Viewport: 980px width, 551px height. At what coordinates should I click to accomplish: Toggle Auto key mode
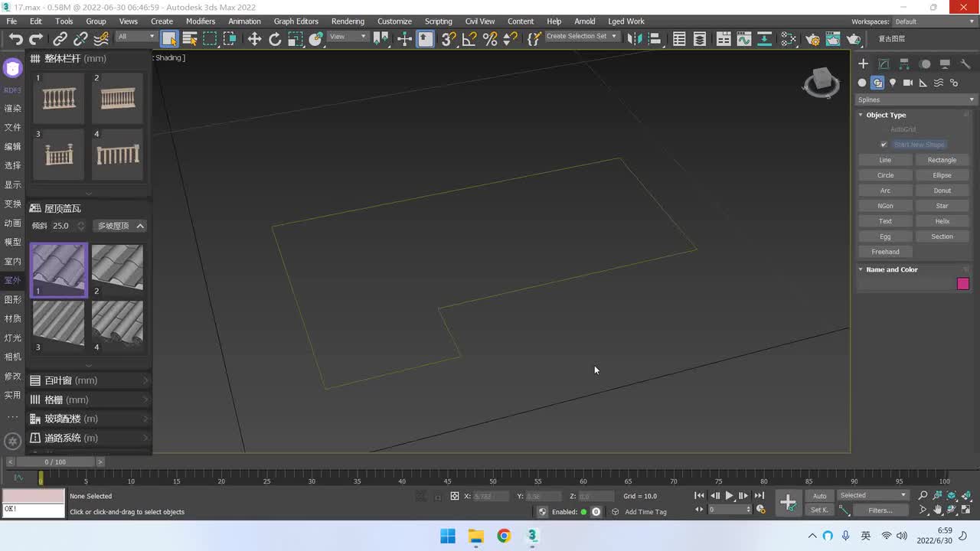click(x=819, y=496)
